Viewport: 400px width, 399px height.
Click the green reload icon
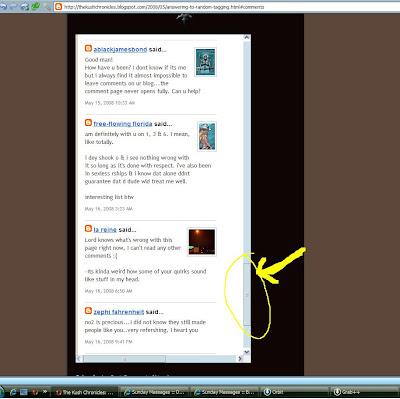pos(35,6)
